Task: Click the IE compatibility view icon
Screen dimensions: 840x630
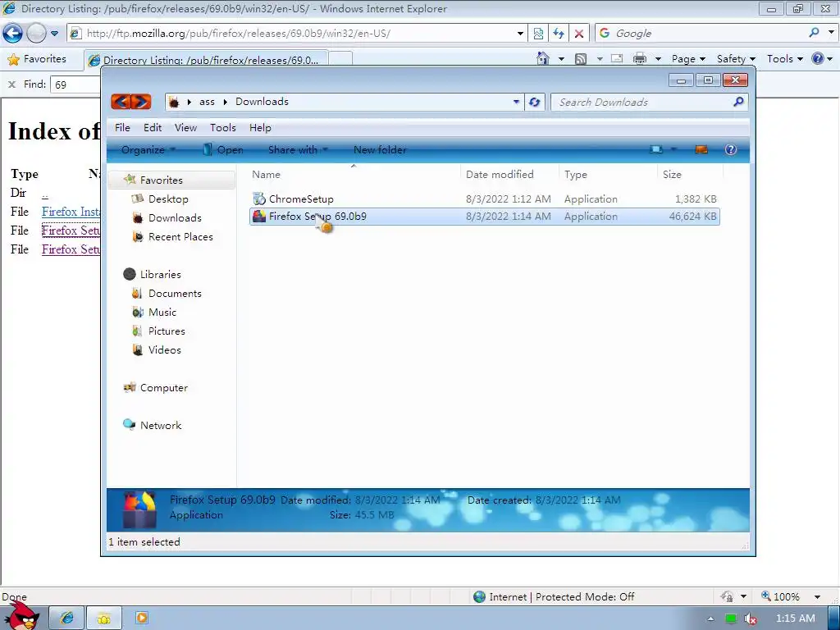Action: coord(538,33)
